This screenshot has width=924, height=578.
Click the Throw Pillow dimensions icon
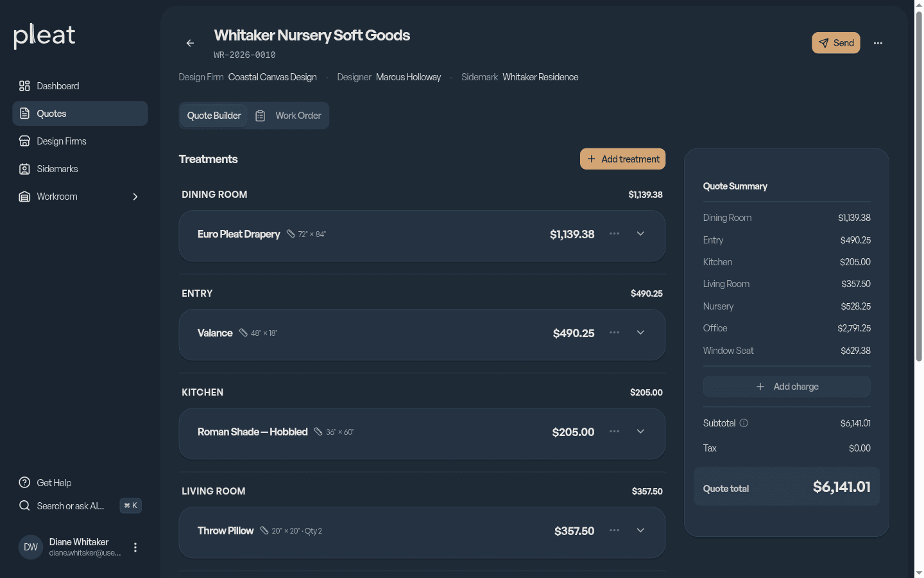click(264, 530)
